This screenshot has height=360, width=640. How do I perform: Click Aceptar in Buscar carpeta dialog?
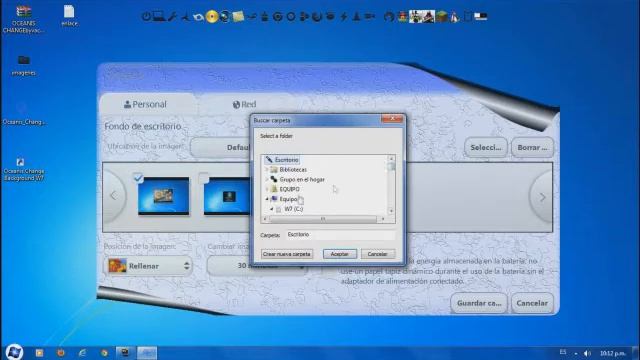click(x=340, y=254)
